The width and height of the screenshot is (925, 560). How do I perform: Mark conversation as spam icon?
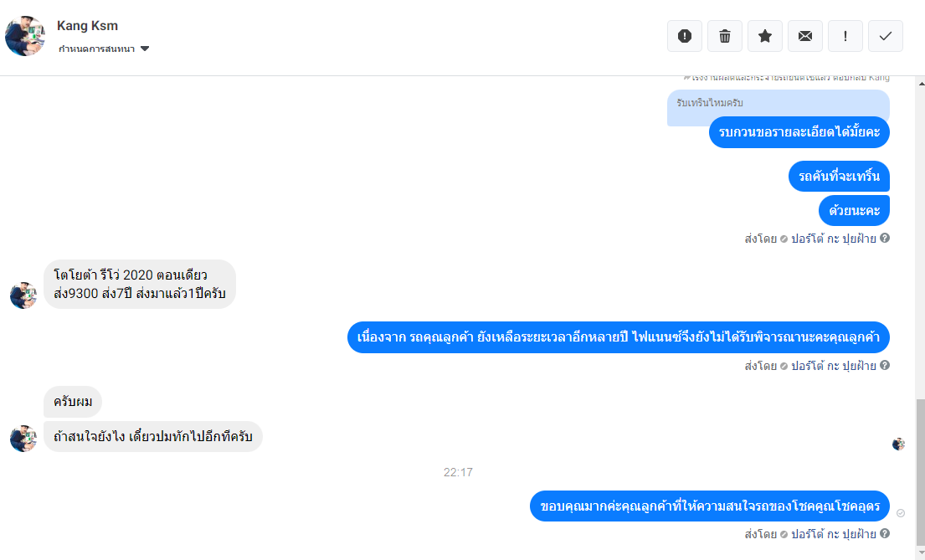[684, 36]
